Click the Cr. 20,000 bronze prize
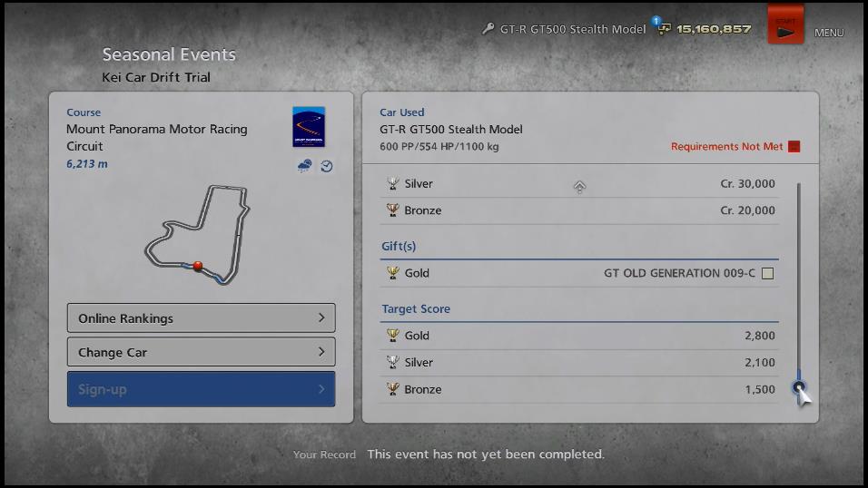The image size is (868, 488). click(747, 210)
